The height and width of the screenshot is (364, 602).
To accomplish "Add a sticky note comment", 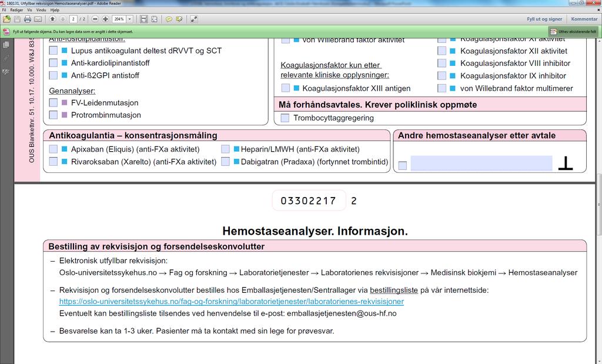I will (x=169, y=19).
